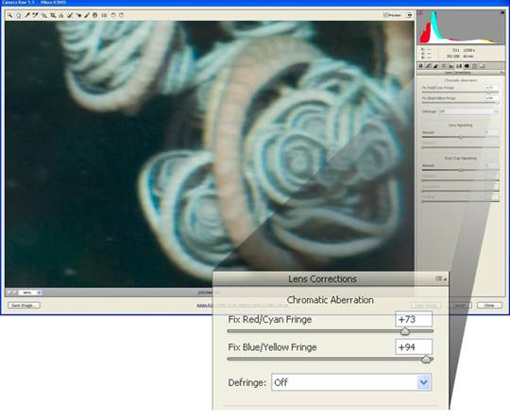Click Red/Cyan Fringe slider in small side panel
The height and width of the screenshot is (420, 510).
point(460,92)
